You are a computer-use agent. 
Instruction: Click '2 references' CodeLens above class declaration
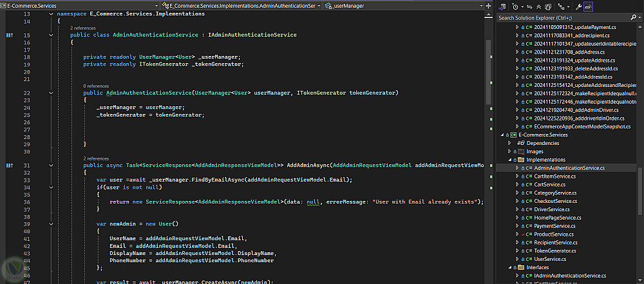[83, 28]
